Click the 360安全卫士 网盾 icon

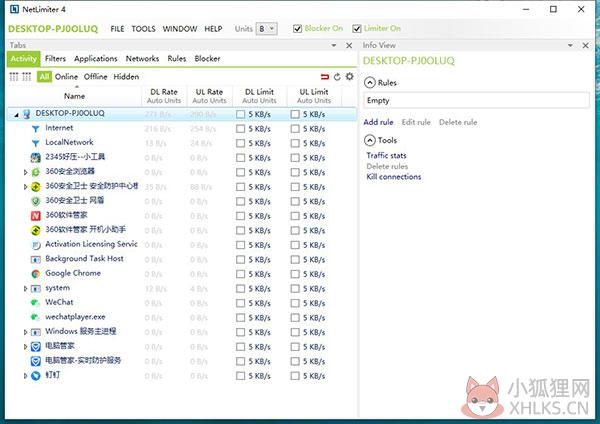coord(36,201)
